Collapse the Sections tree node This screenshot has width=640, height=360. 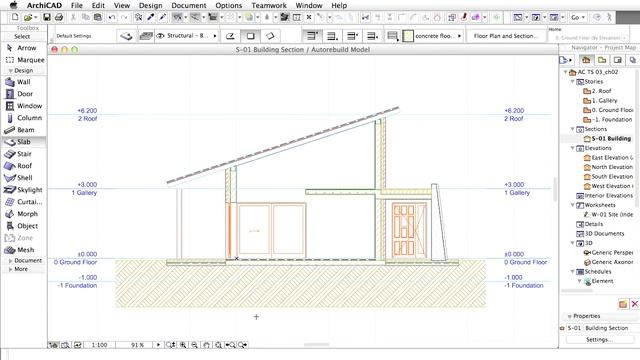pos(572,129)
